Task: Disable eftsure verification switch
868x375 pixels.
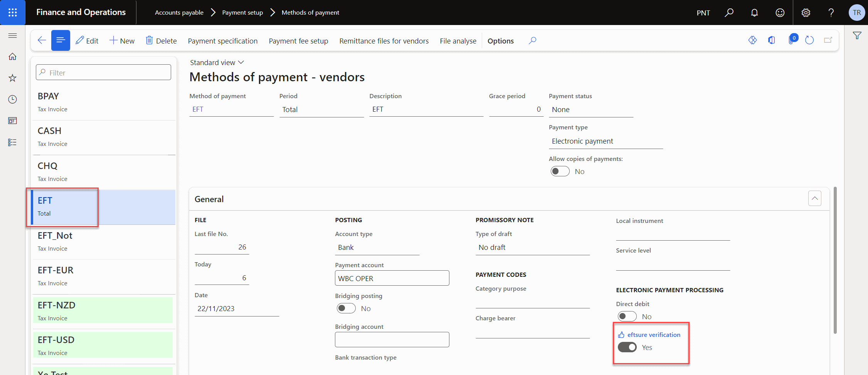Action: pyautogui.click(x=627, y=347)
